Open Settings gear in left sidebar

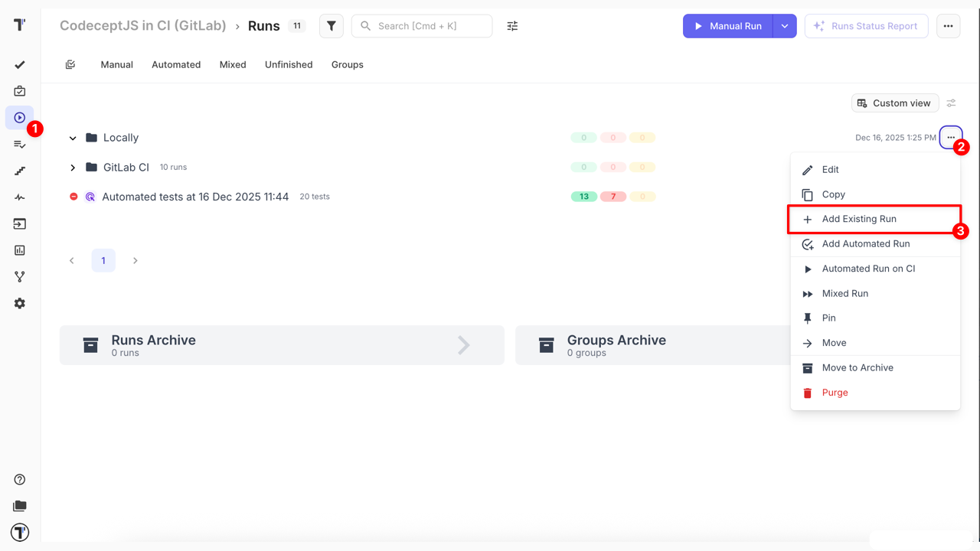point(20,304)
